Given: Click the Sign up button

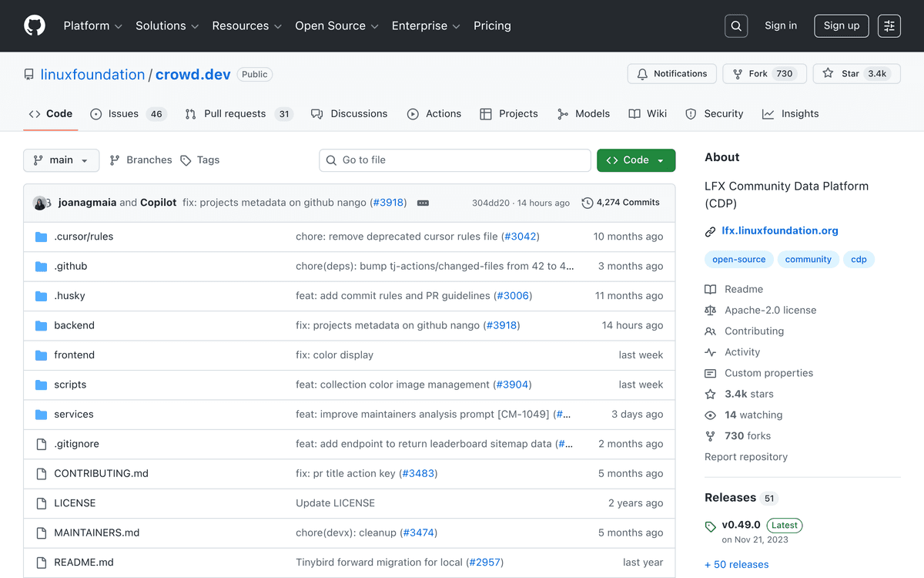Looking at the screenshot, I should tap(841, 25).
